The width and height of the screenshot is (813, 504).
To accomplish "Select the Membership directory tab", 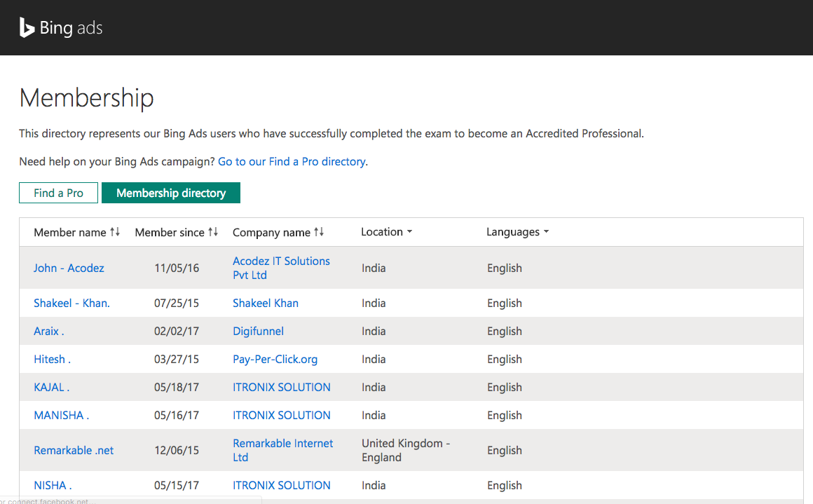I will [171, 193].
